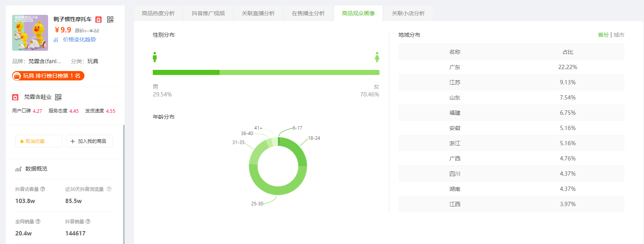Click the male figure icon
Viewport: 644px width, 244px height.
point(155,57)
